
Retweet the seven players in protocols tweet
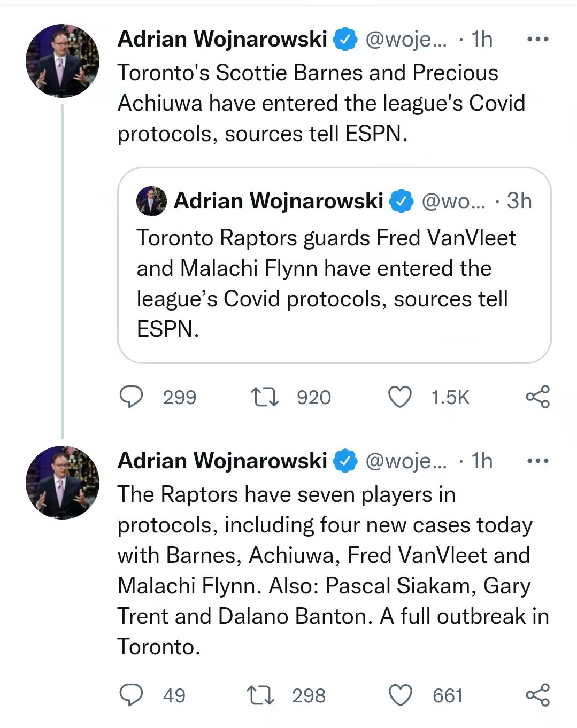[260, 695]
